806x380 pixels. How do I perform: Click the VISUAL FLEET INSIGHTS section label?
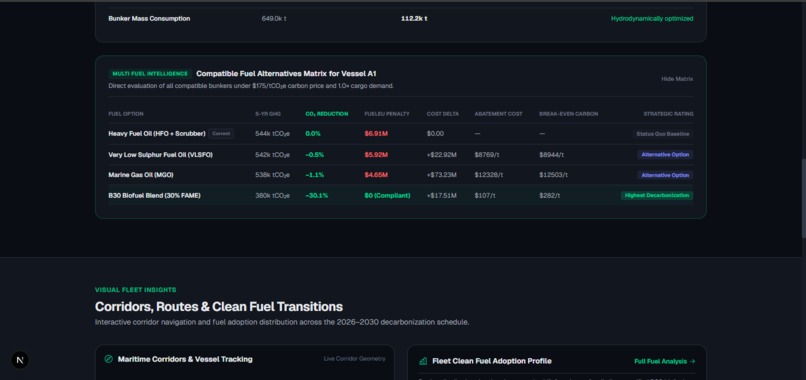pyautogui.click(x=136, y=290)
